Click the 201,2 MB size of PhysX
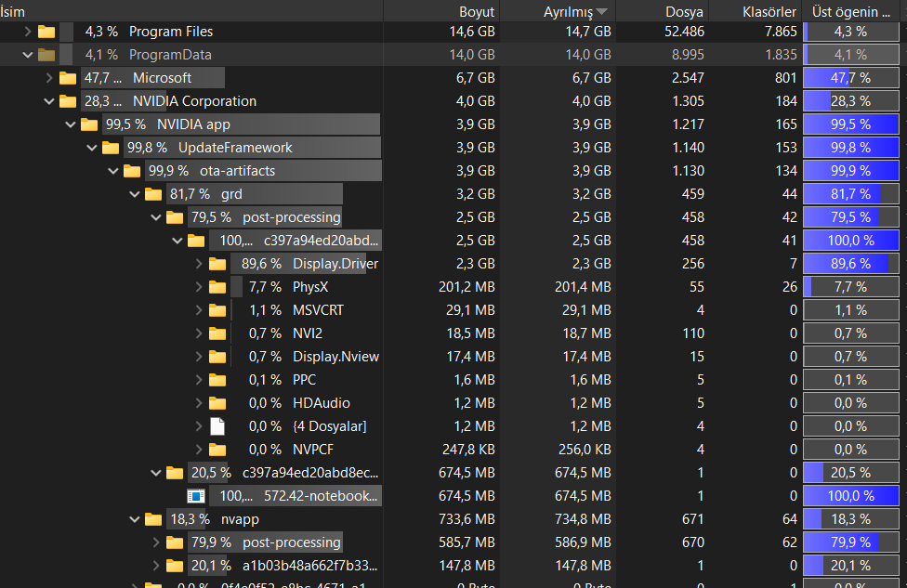Image resolution: width=907 pixels, height=588 pixels. pyautogui.click(x=467, y=287)
